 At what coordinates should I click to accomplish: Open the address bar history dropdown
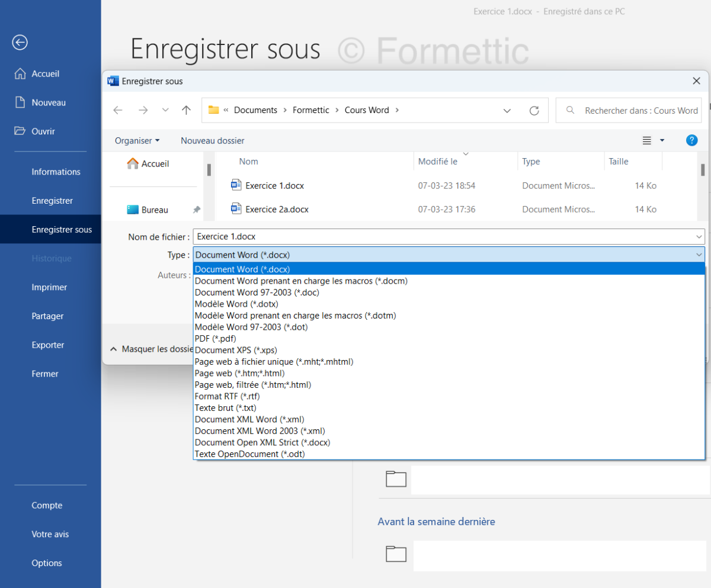507,110
